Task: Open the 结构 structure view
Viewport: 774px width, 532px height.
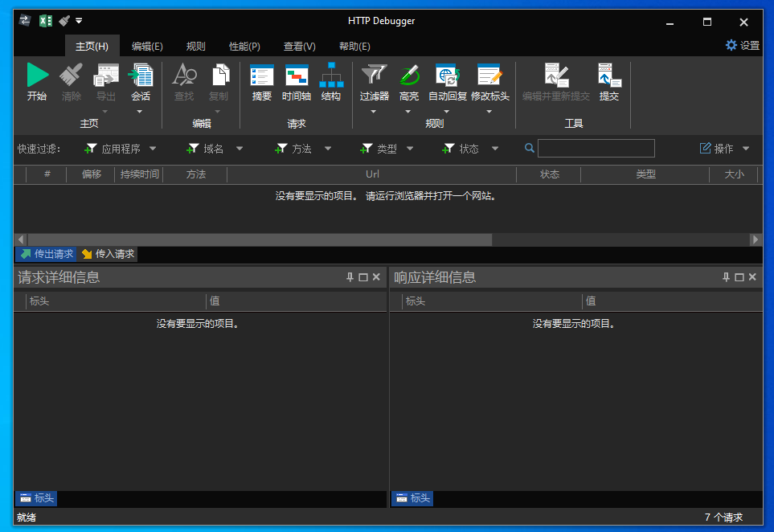Action: [x=331, y=83]
